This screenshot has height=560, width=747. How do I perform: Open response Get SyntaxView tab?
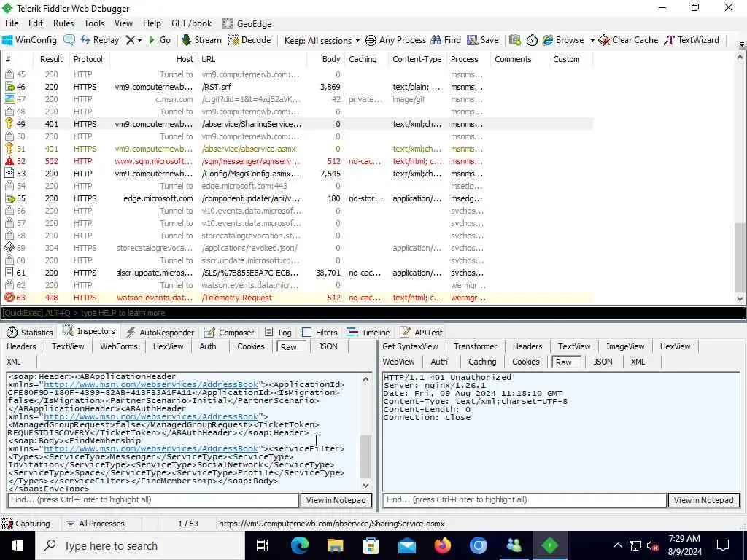click(410, 346)
